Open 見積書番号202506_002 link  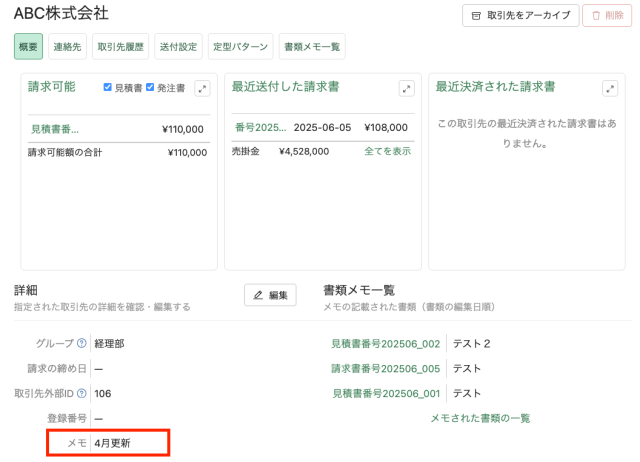[x=385, y=343]
